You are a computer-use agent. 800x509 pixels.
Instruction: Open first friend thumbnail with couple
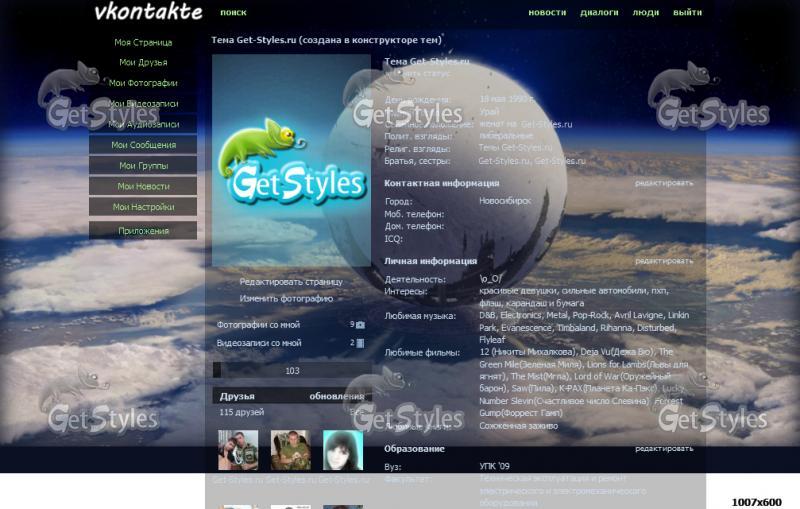click(238, 450)
